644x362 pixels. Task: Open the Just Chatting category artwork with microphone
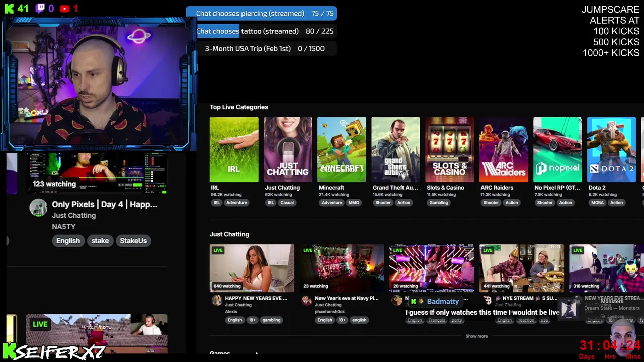pos(288,149)
